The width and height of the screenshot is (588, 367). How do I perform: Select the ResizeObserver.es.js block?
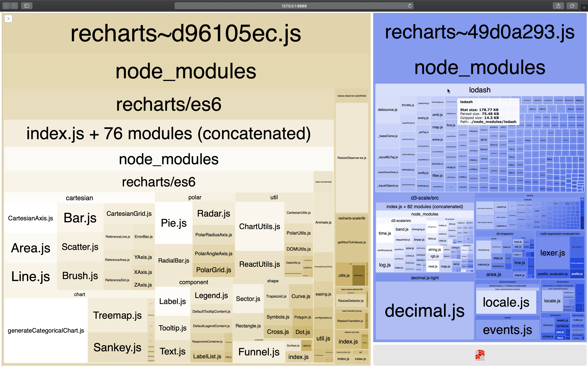(352, 158)
